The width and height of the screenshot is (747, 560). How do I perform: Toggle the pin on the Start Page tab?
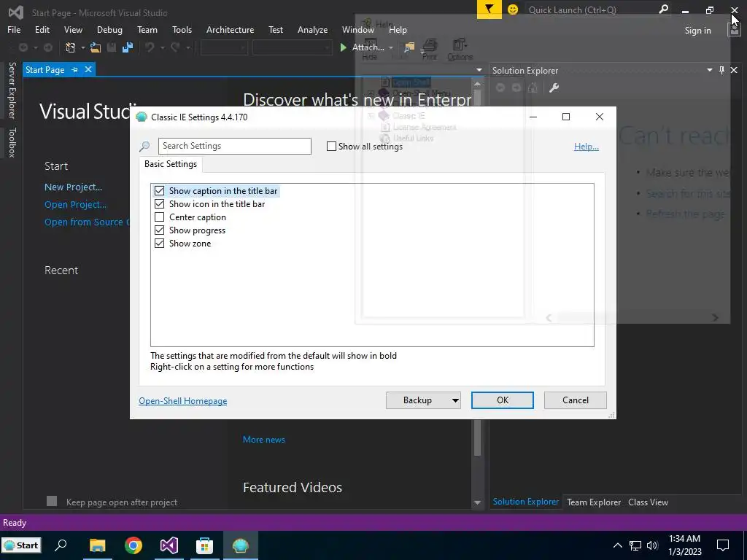pyautogui.click(x=74, y=70)
